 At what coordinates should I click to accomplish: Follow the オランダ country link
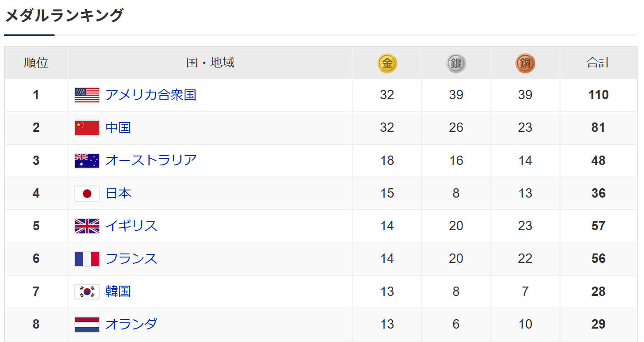click(x=131, y=324)
